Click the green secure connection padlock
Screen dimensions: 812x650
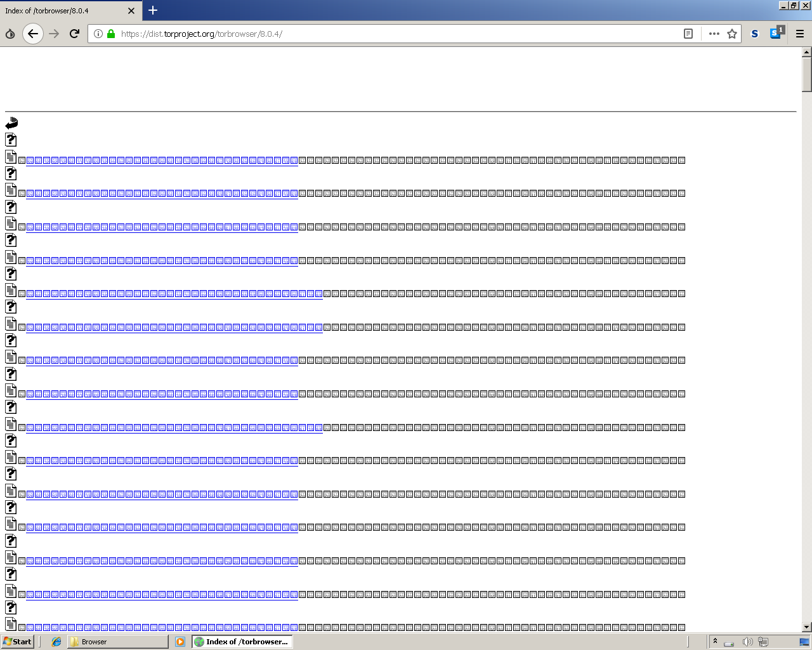click(x=111, y=34)
